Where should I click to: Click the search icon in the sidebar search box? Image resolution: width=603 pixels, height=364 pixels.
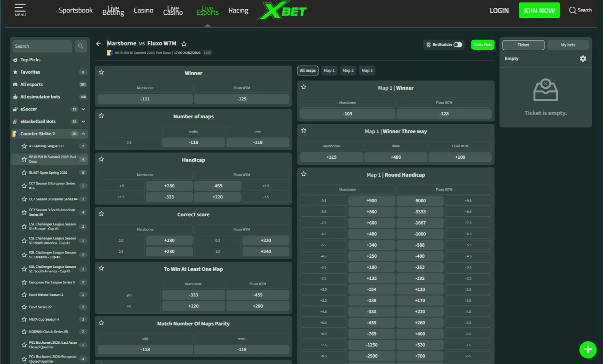81,46
